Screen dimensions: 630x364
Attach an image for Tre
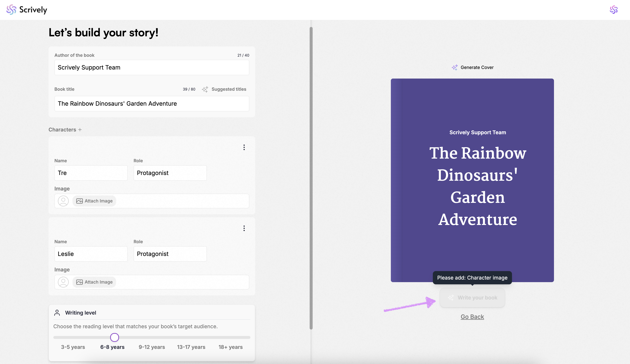pos(94,201)
